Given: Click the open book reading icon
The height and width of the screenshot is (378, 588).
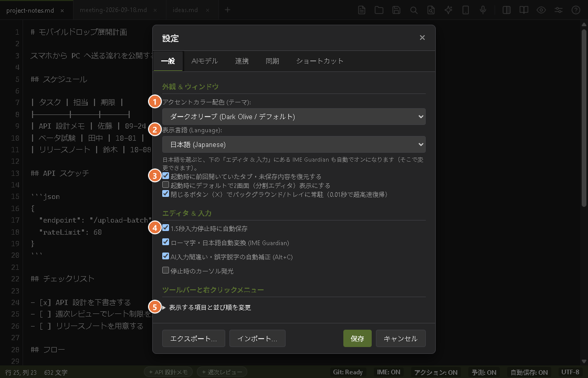Looking at the screenshot, I should click(524, 10).
